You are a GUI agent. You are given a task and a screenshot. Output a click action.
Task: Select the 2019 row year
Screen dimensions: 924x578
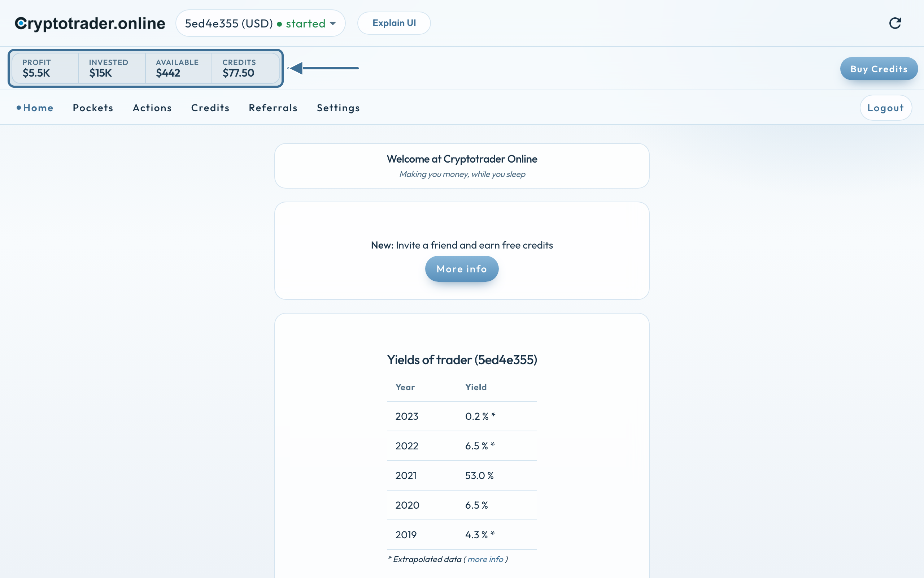[x=406, y=535]
